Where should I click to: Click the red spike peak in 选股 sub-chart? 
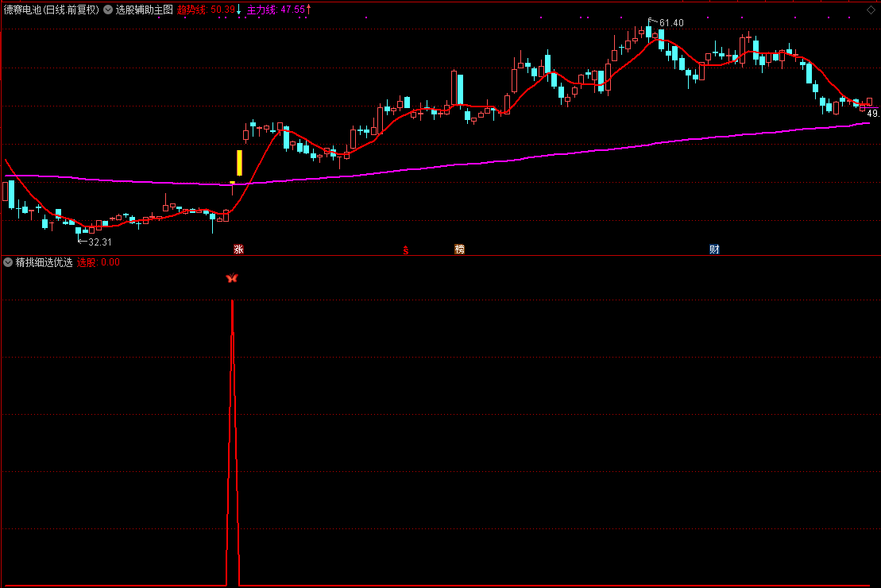click(x=232, y=304)
